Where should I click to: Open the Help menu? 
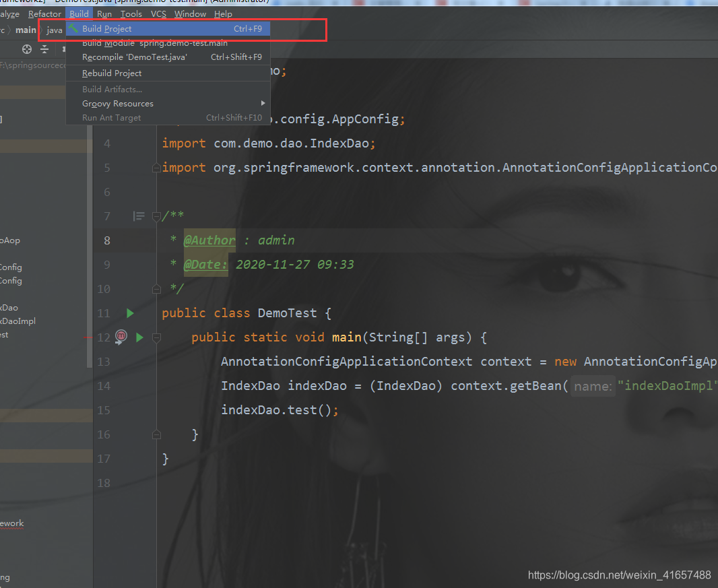(223, 14)
